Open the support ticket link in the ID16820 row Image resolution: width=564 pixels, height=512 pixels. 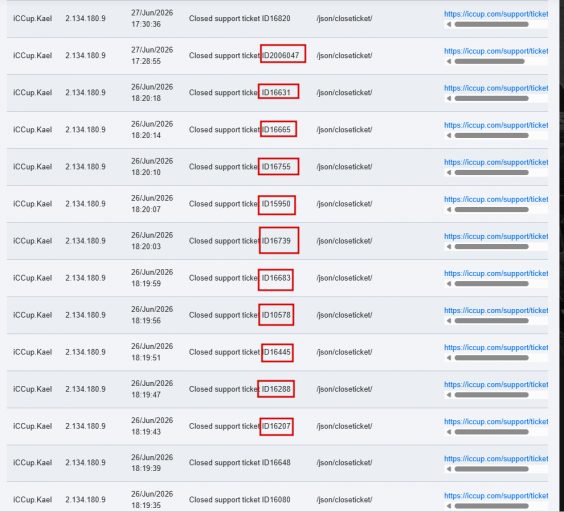496,14
